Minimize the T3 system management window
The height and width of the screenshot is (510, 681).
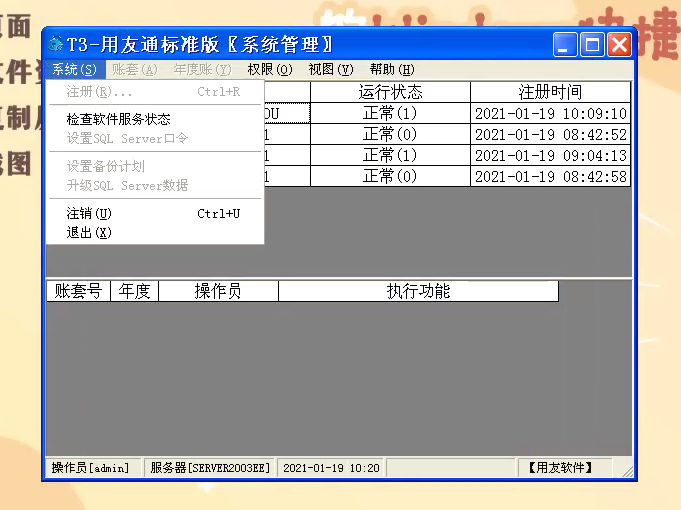point(565,44)
